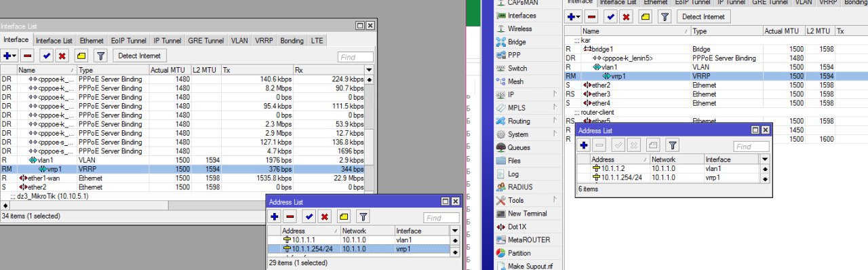Open Log in WinBox sidebar
The image size is (868, 270).
point(513,174)
